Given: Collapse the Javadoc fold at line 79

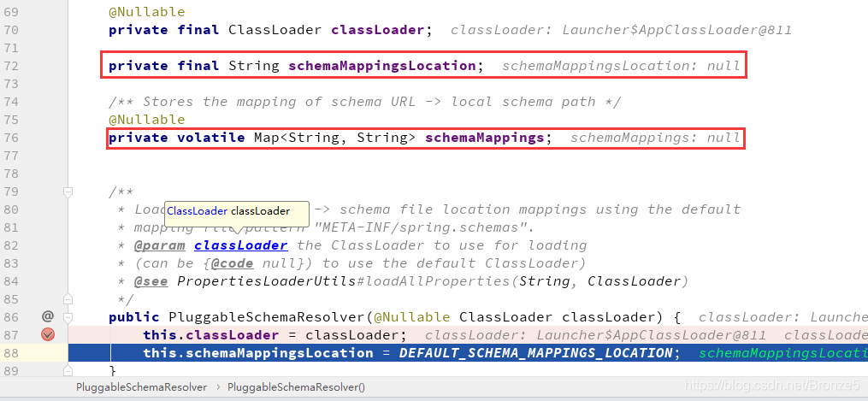Looking at the screenshot, I should tap(68, 192).
